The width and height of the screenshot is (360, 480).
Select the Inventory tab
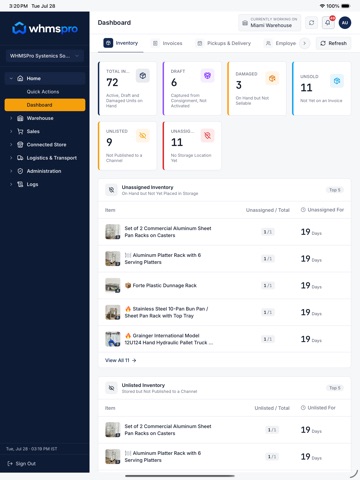coord(121,43)
